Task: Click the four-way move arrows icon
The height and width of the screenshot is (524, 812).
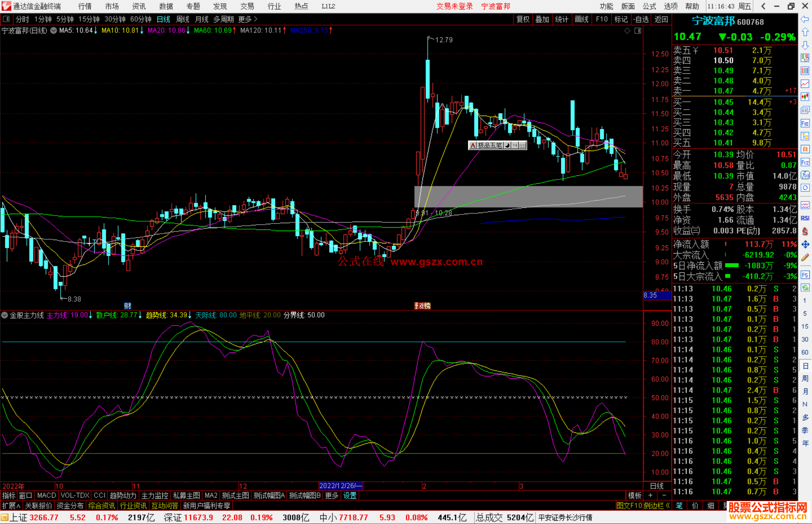Action: click(x=805, y=245)
